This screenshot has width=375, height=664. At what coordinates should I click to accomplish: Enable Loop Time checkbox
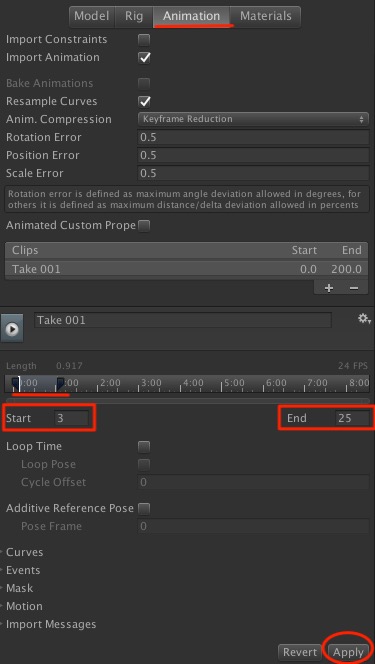tap(144, 446)
